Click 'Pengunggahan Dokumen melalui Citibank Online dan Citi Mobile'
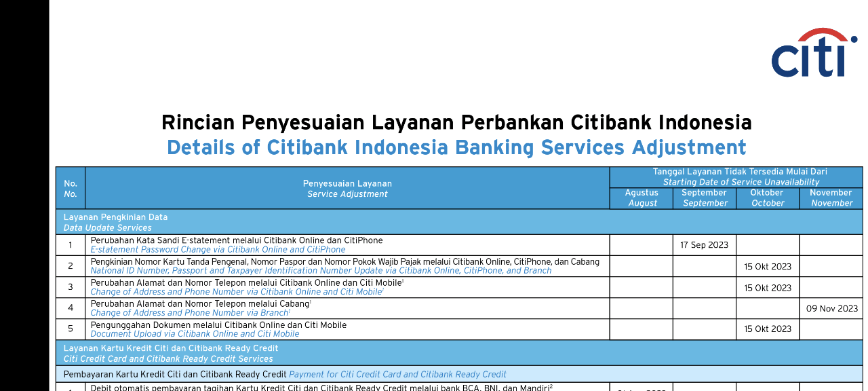Image resolution: width=868 pixels, height=391 pixels. (218, 324)
